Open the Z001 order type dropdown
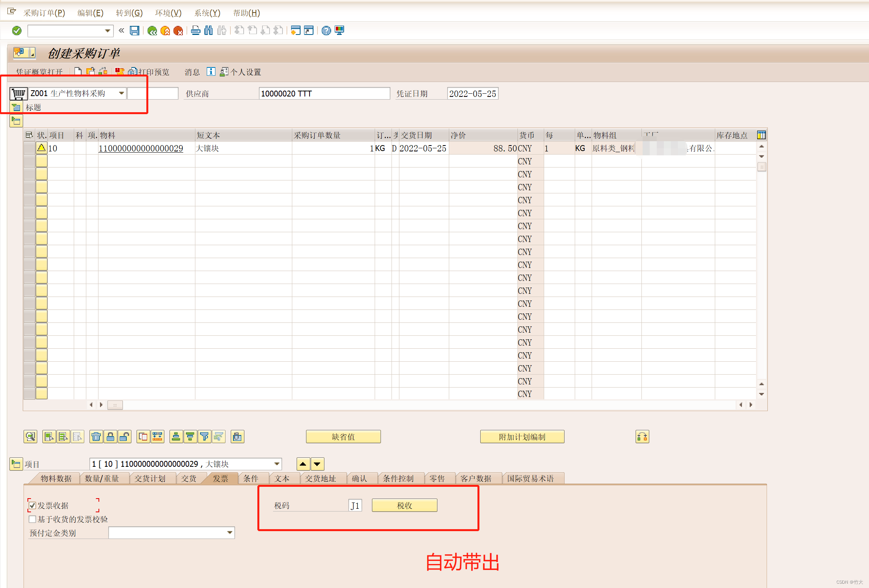Viewport: 869px width, 588px height. coord(122,93)
